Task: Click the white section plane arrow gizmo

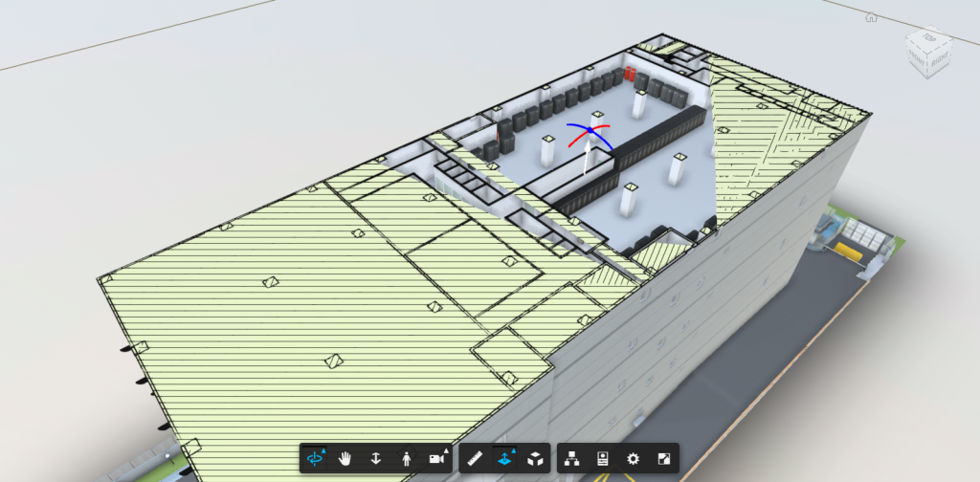Action: click(587, 159)
